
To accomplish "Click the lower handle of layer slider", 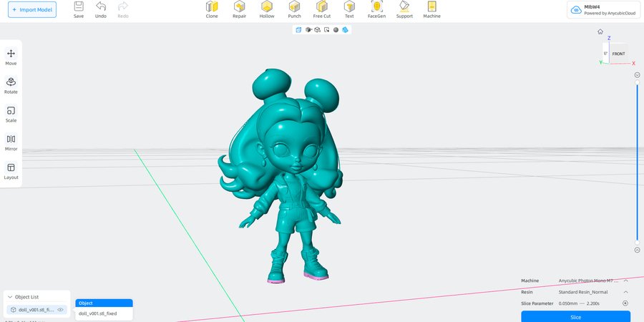I will coord(638,243).
